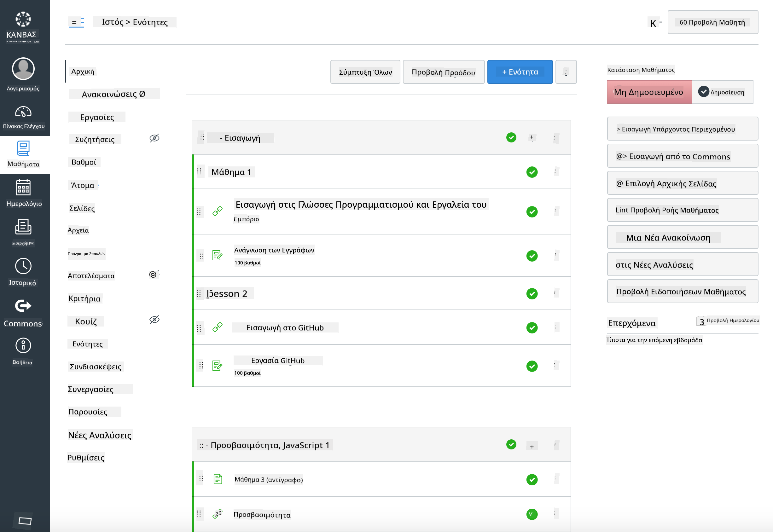Toggle the hamburger course navigation menu icon

point(76,22)
